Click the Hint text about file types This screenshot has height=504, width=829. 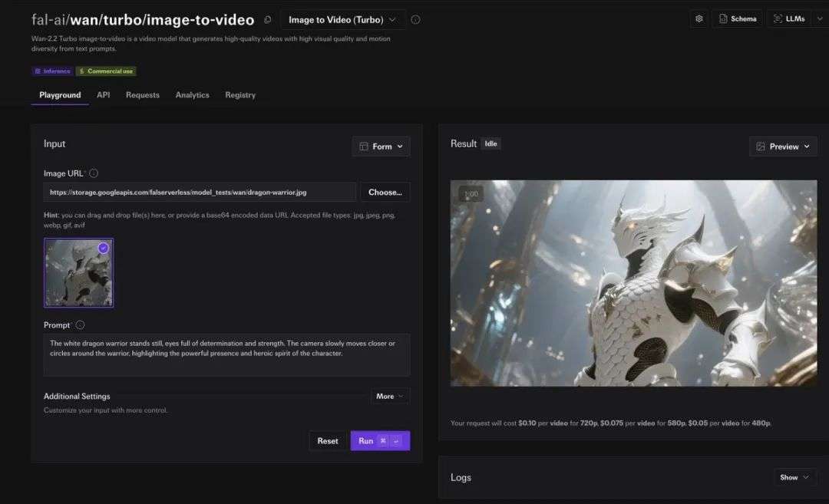(x=220, y=219)
